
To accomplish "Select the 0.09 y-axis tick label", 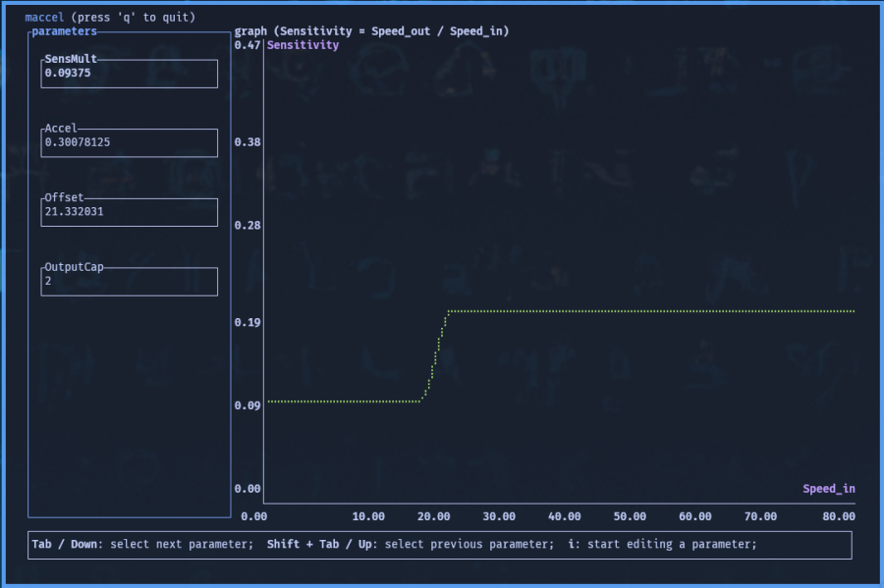I will click(x=247, y=405).
